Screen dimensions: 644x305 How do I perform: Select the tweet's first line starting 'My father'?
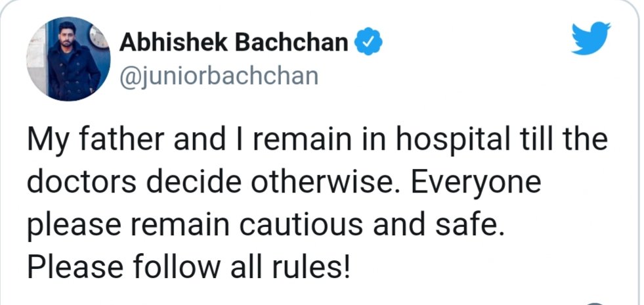pyautogui.click(x=317, y=140)
